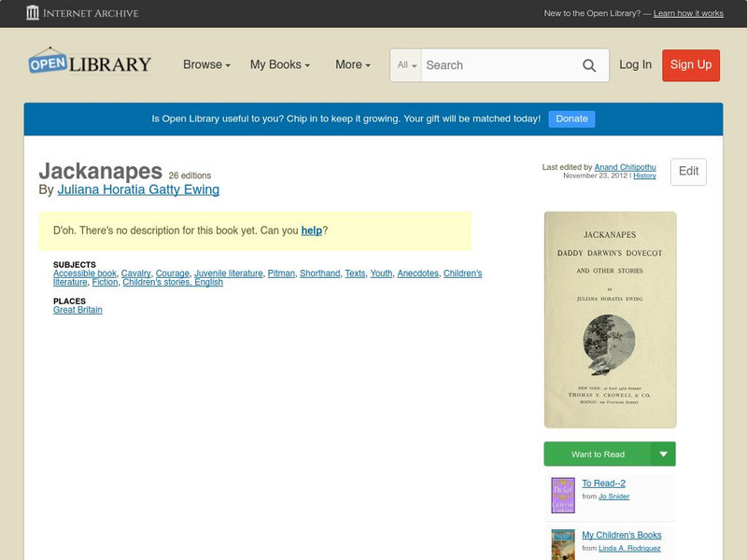
Task: Click the search magnifying glass icon
Action: (x=589, y=65)
